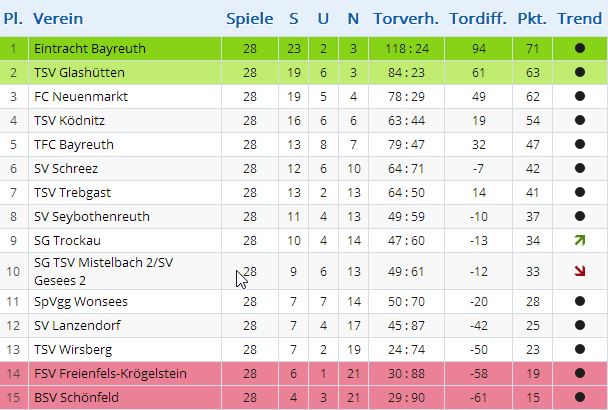The height and width of the screenshot is (410, 608).
Task: Click the trend dot for SpVgg Wonsees
Action: click(580, 301)
